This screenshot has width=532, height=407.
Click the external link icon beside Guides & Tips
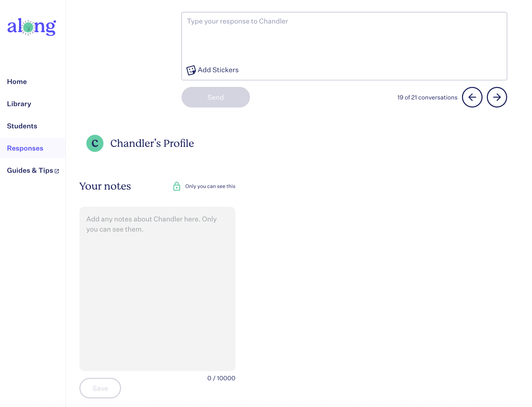pyautogui.click(x=57, y=171)
